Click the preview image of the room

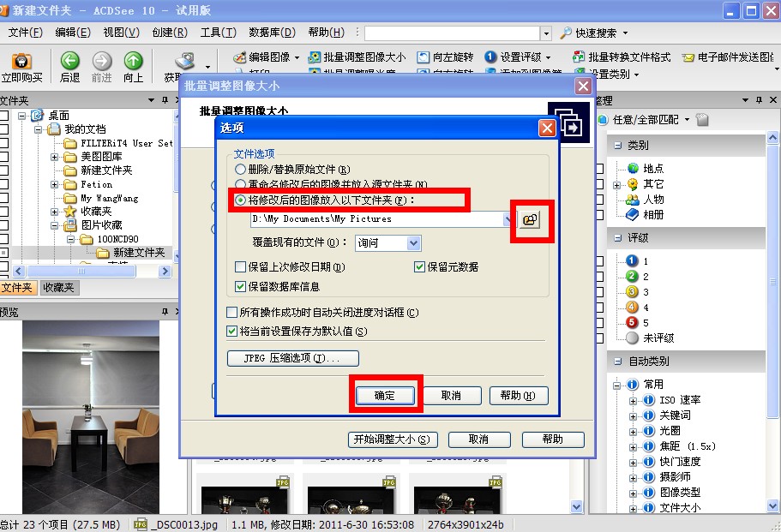[91, 417]
